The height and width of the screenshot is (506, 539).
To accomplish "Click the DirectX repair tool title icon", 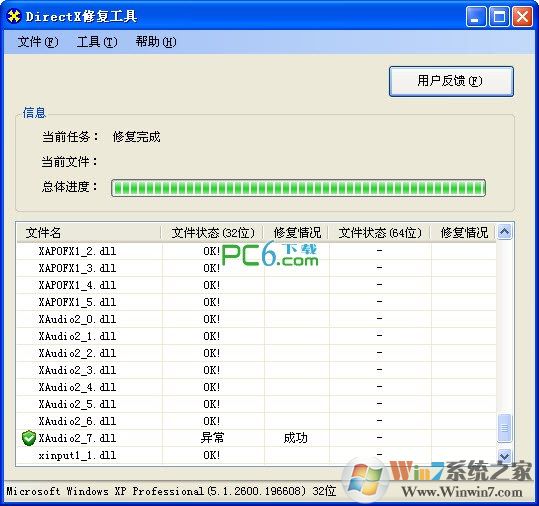I will point(14,16).
